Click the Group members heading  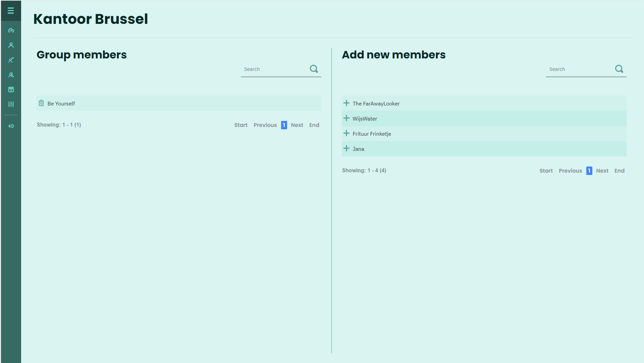(82, 55)
